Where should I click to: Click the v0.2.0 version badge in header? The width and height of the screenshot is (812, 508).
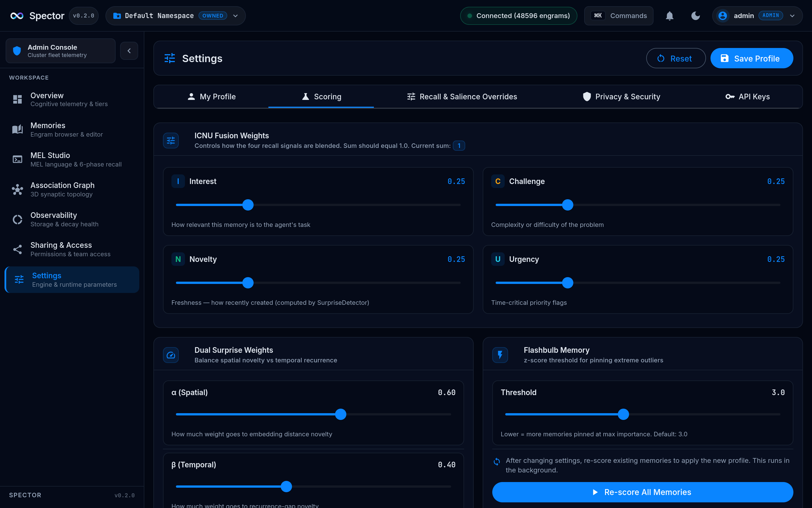(x=83, y=16)
